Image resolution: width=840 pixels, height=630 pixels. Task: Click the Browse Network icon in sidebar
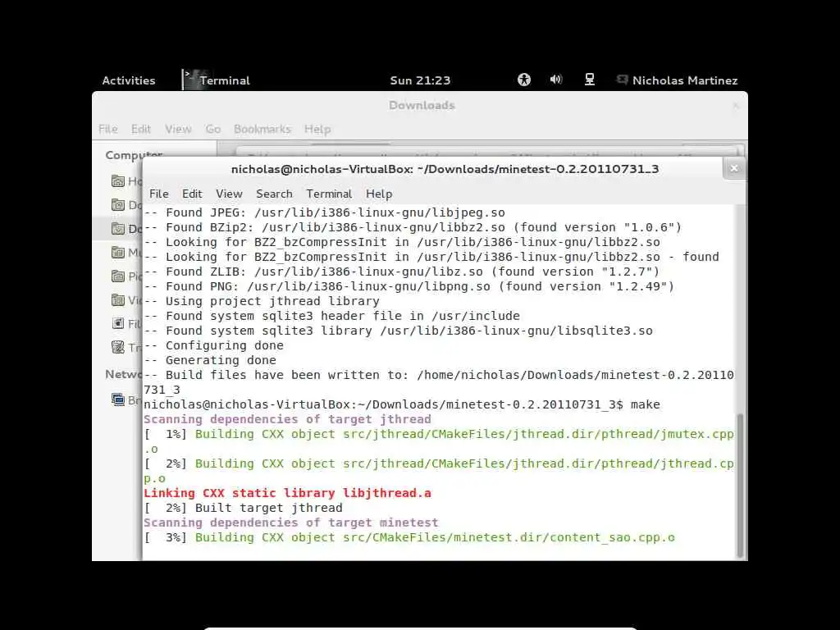click(x=118, y=399)
